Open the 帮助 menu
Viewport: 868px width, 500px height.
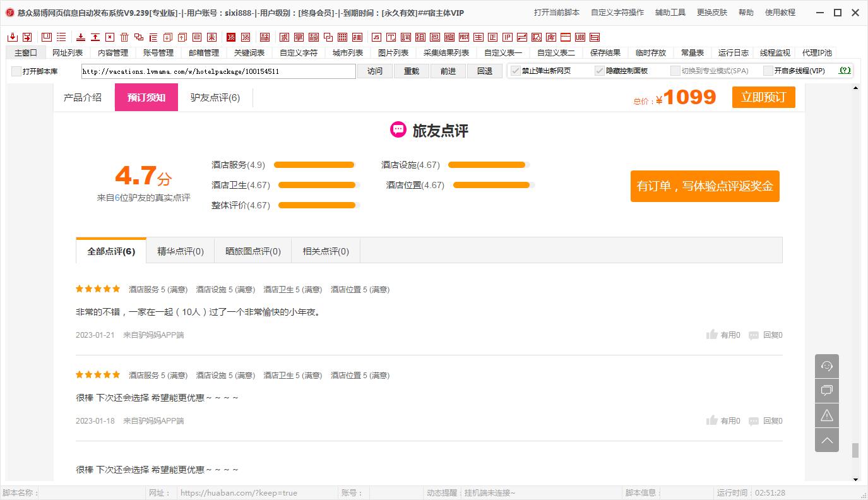746,13
